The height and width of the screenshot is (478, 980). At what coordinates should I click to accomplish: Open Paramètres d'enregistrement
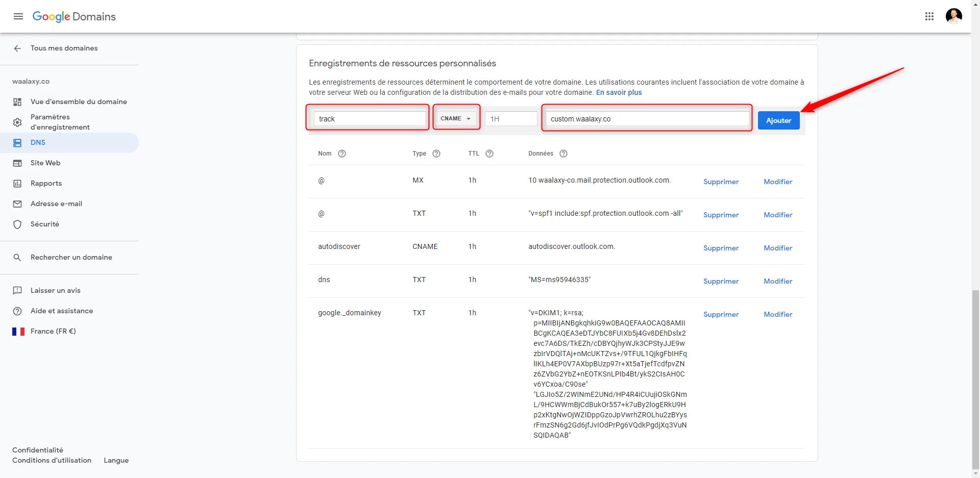click(60, 122)
